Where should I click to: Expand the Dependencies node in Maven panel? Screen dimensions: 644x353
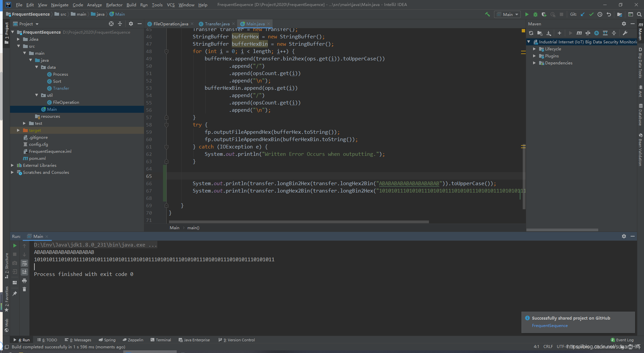(535, 63)
